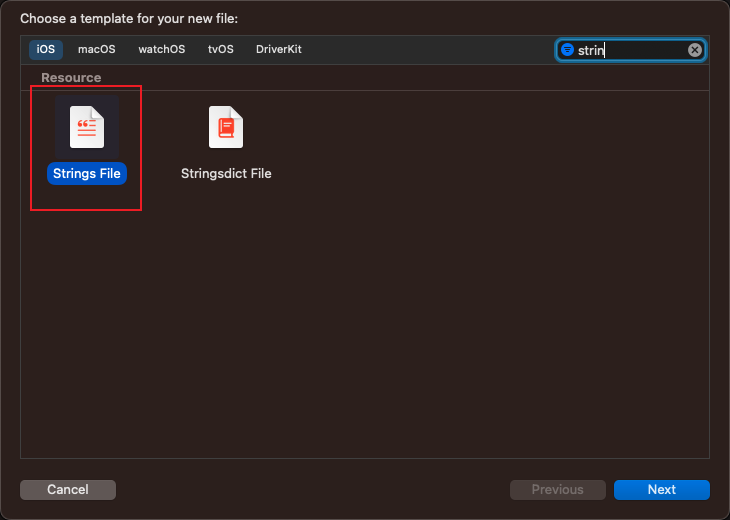Switch to the tvOS tab
This screenshot has width=730, height=520.
(x=221, y=49)
